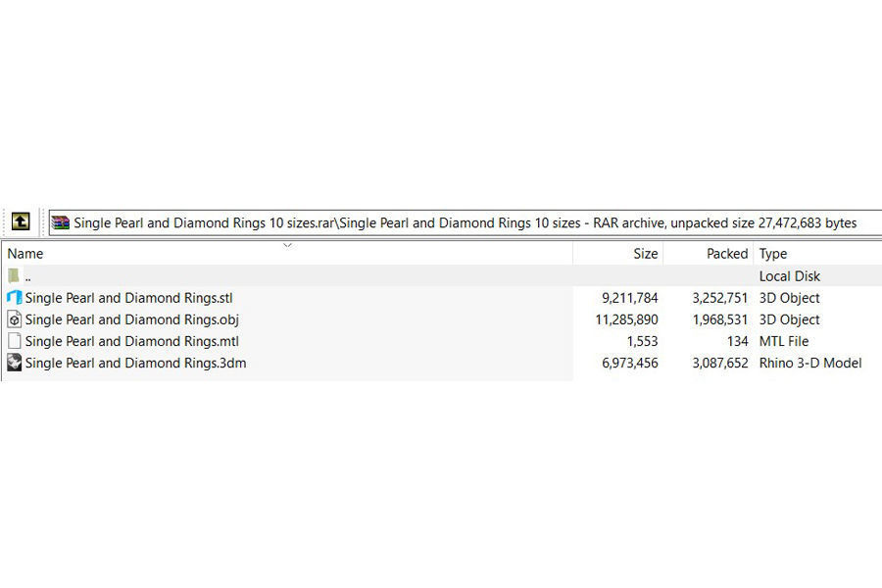Click the OBJ file's icon
Image resolution: width=882 pixels, height=588 pixels.
tap(14, 319)
